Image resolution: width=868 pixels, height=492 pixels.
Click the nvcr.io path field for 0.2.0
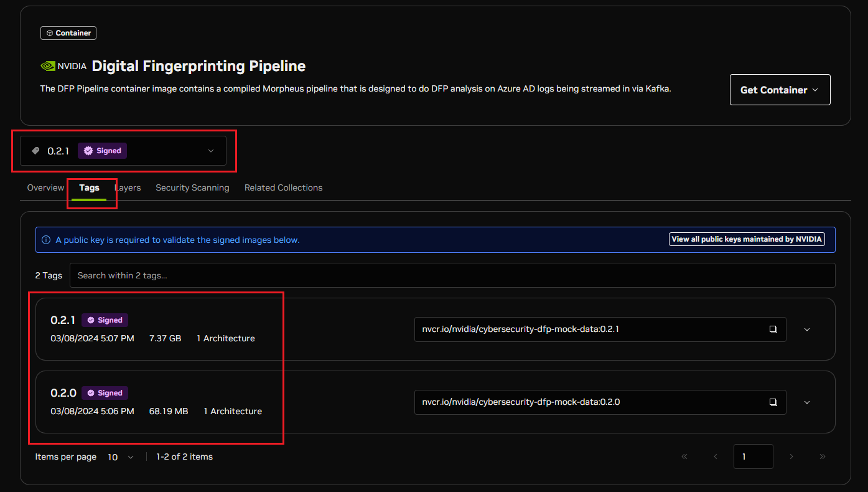600,402
